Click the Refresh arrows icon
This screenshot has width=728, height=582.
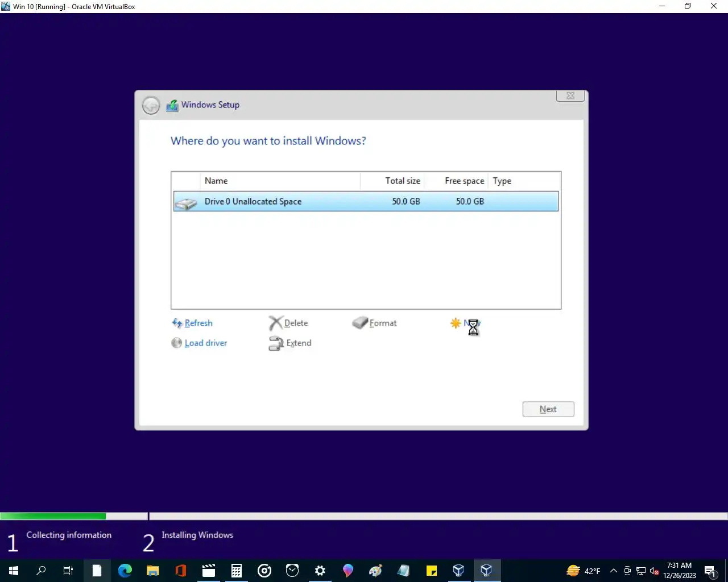[177, 323]
